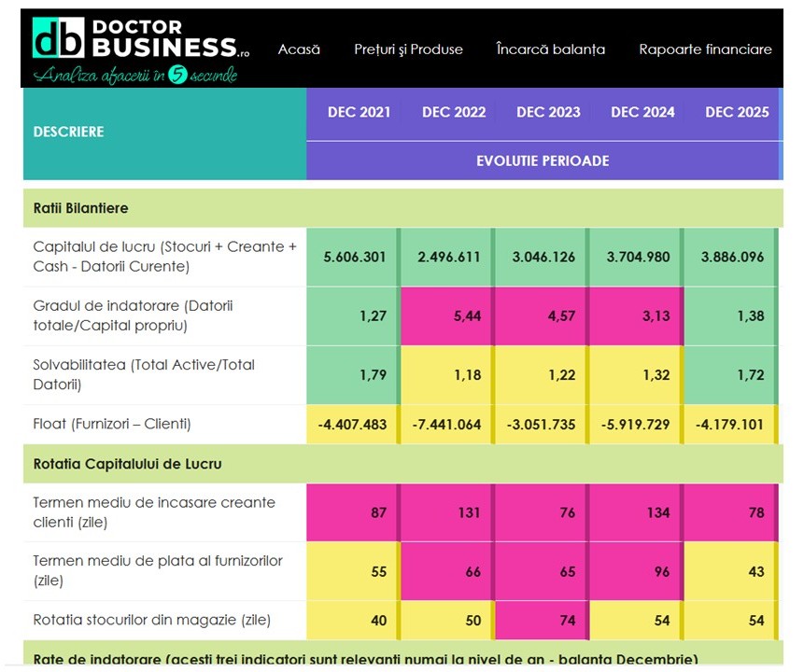Click the green 5.606.301 working capital cell
The height and width of the screenshot is (672, 804).
[x=354, y=257]
